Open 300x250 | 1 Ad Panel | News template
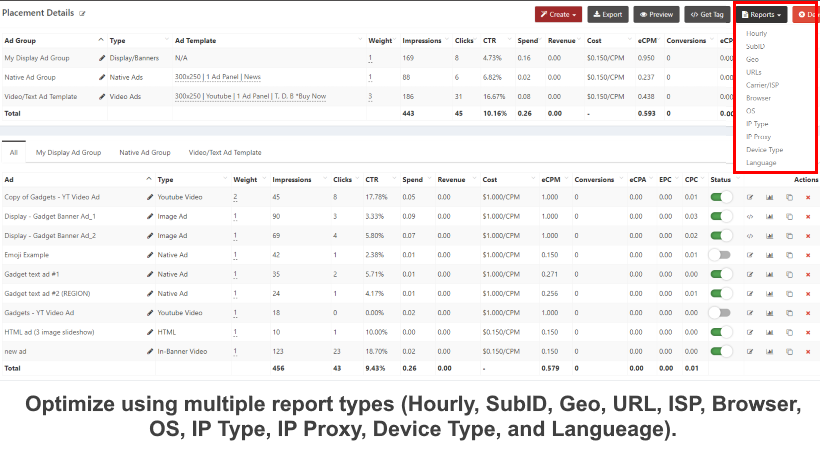The image size is (820, 450). tap(218, 77)
